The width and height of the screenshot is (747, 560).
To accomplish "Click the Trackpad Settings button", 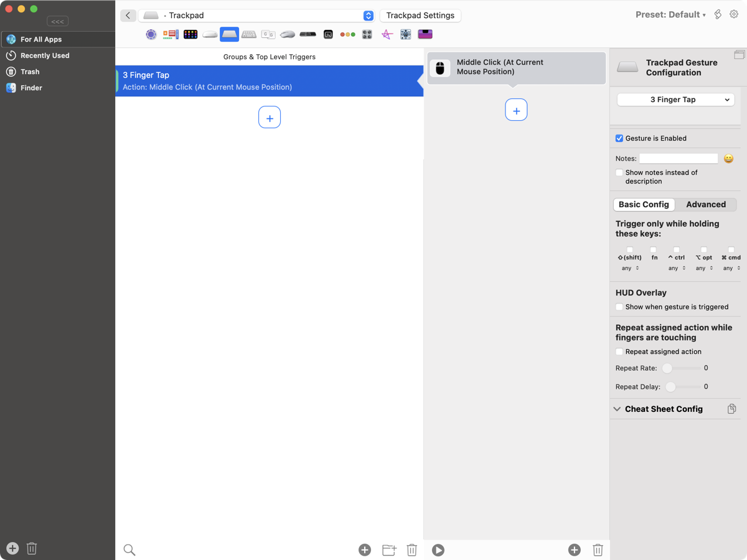I will (420, 15).
